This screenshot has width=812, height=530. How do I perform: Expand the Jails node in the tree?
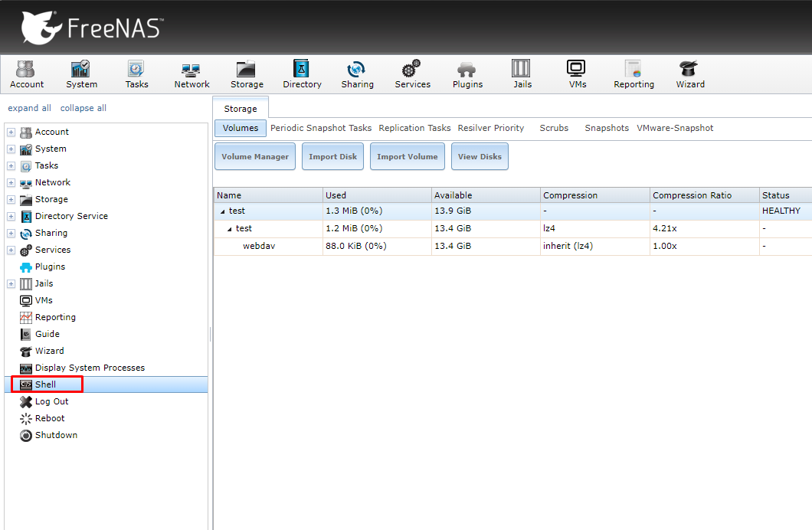[11, 283]
